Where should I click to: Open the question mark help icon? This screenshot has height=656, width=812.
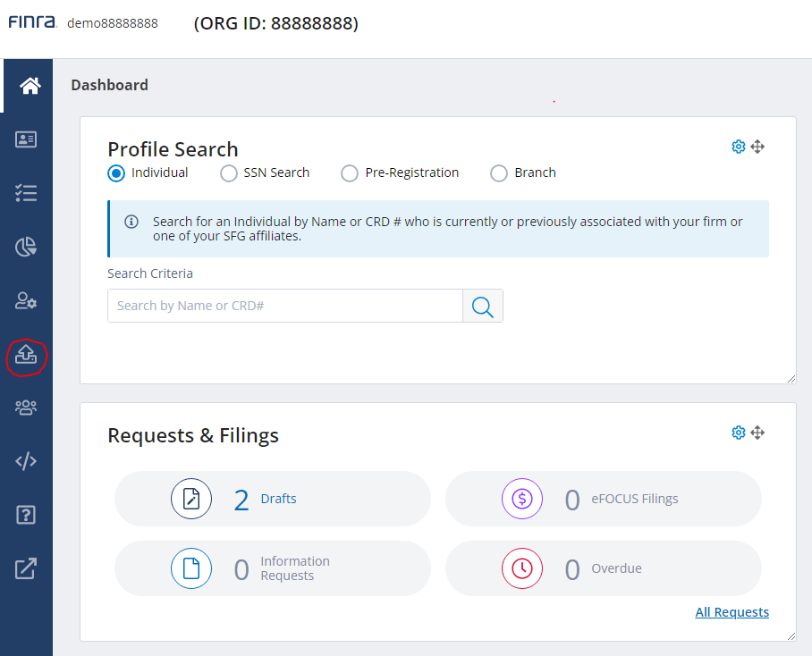point(26,515)
